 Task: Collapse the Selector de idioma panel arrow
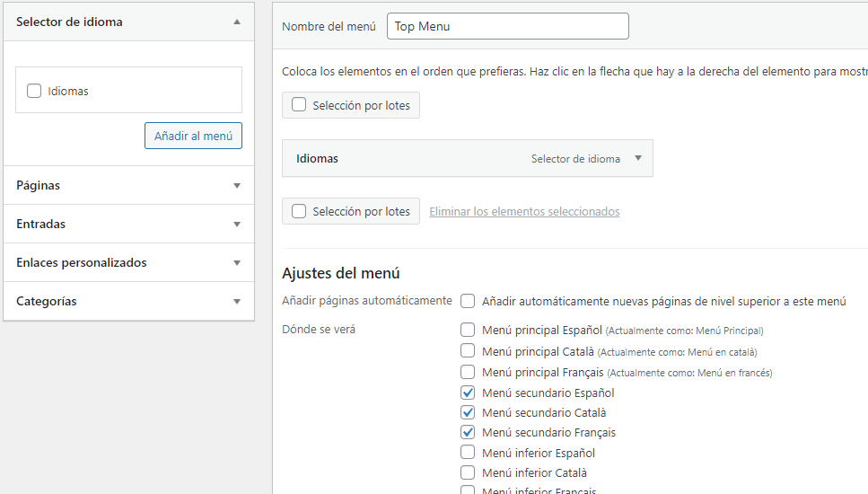(x=237, y=22)
